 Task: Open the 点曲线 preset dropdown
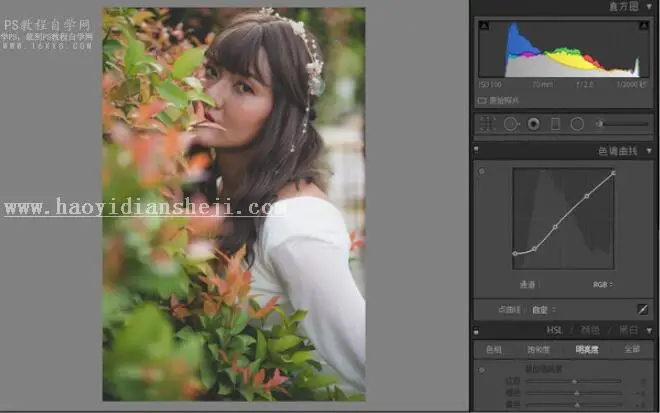coord(543,310)
